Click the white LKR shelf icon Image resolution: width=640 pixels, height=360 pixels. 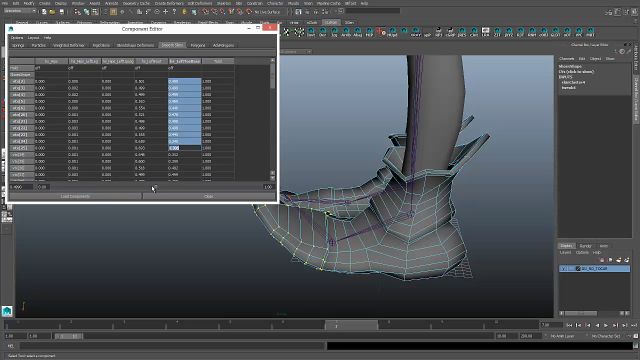tap(485, 32)
